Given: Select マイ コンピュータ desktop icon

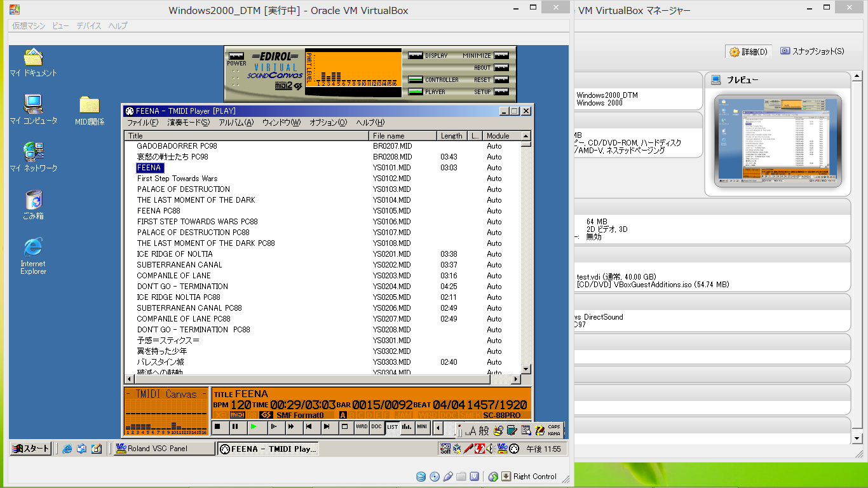Looking at the screenshot, I should [33, 109].
